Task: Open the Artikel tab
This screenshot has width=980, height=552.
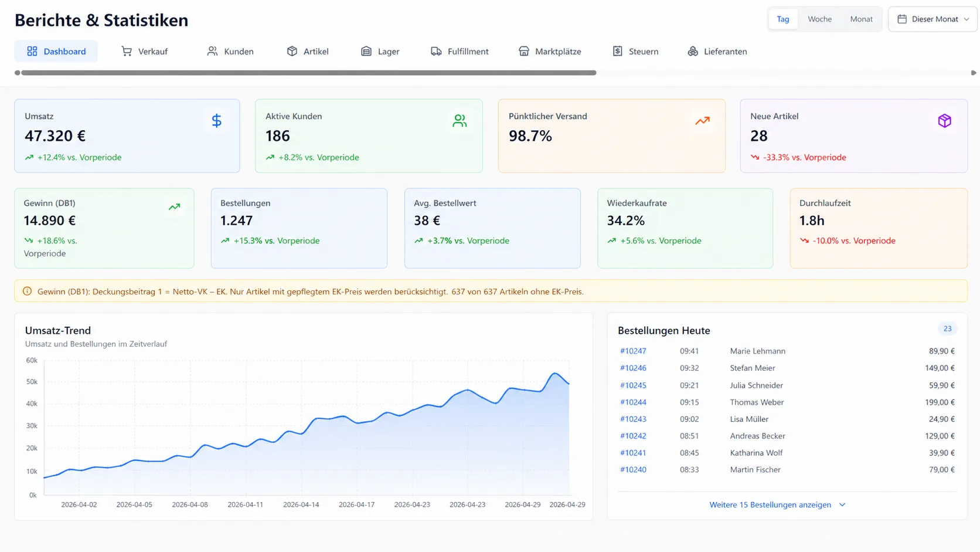Action: point(308,52)
